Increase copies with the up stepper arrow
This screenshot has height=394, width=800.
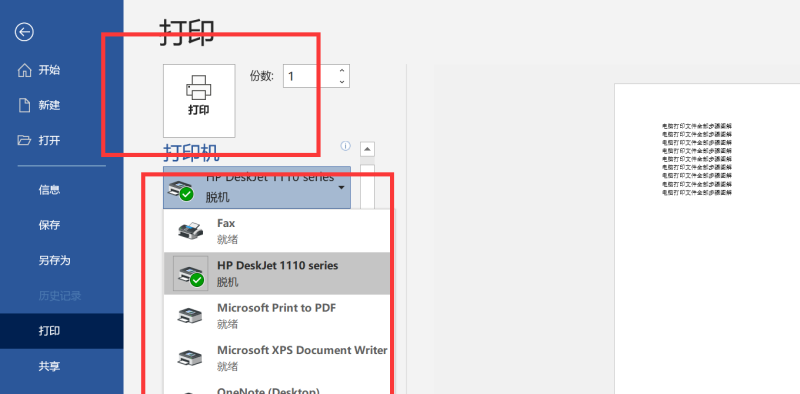coord(342,71)
